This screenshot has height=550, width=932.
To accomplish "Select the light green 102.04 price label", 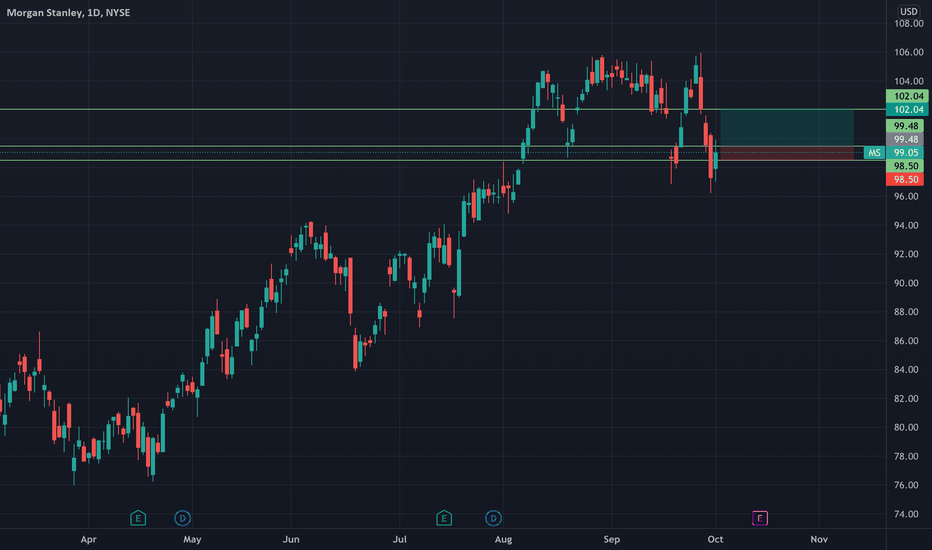I will pos(907,96).
